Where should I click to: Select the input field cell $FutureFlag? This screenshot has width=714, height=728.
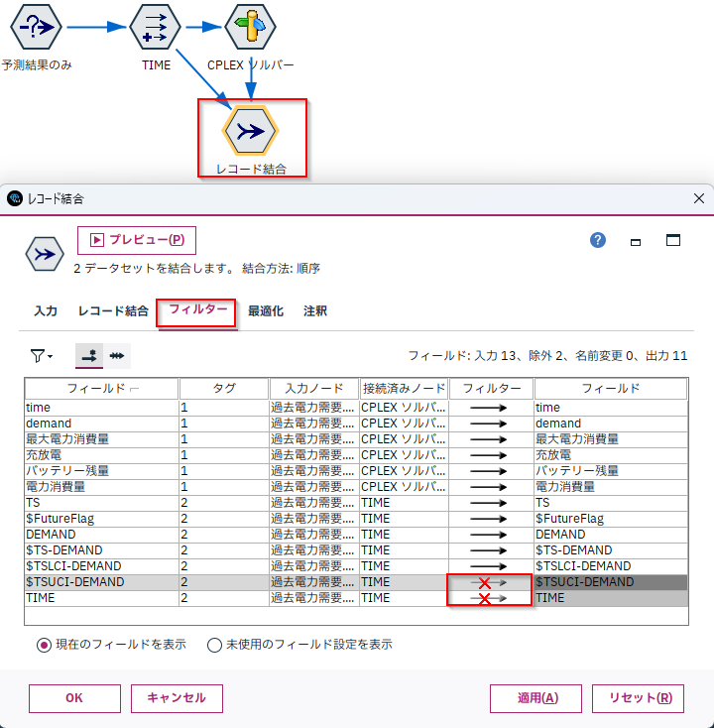(102, 519)
